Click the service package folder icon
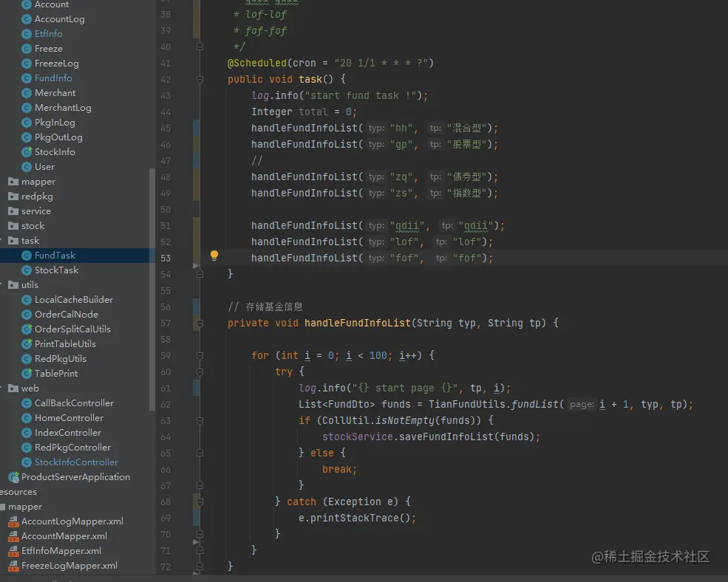This screenshot has height=582, width=728. [x=13, y=211]
